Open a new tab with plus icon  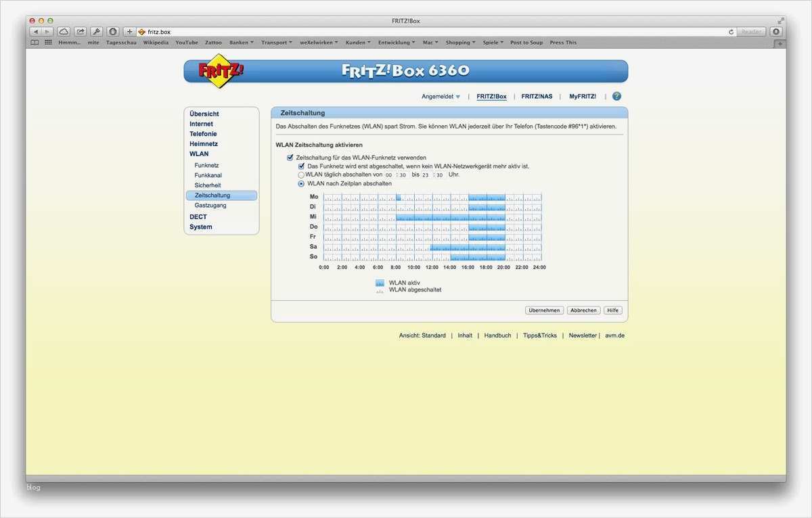coord(780,43)
